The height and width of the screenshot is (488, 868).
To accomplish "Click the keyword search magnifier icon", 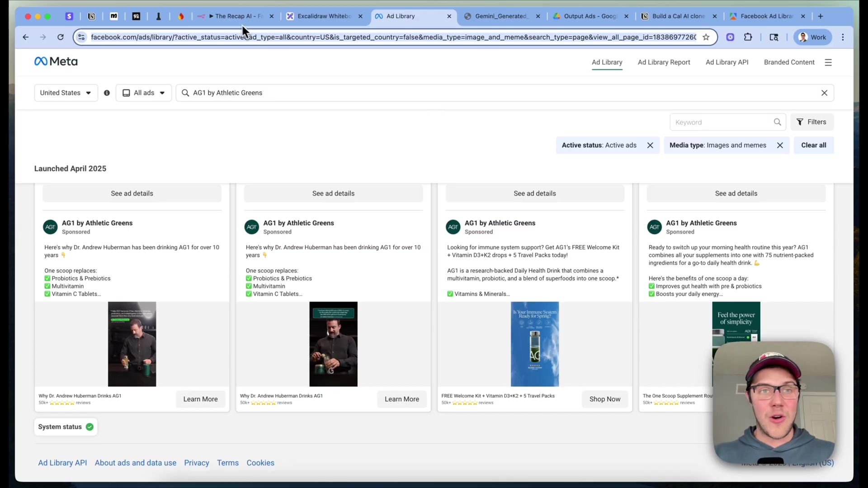I will [777, 122].
